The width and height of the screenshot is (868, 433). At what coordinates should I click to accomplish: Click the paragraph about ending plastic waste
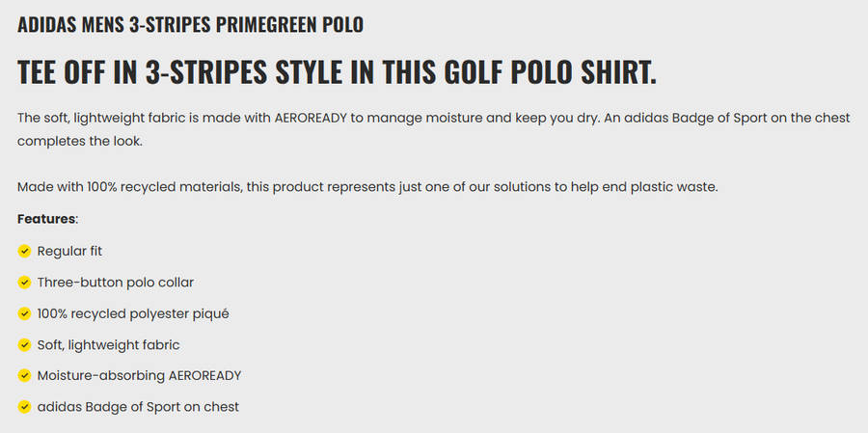(367, 186)
